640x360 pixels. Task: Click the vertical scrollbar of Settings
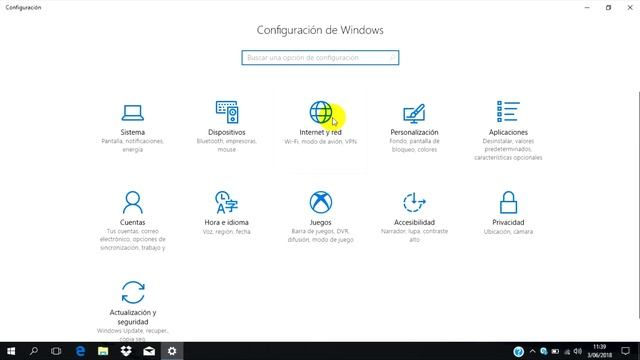[638, 204]
